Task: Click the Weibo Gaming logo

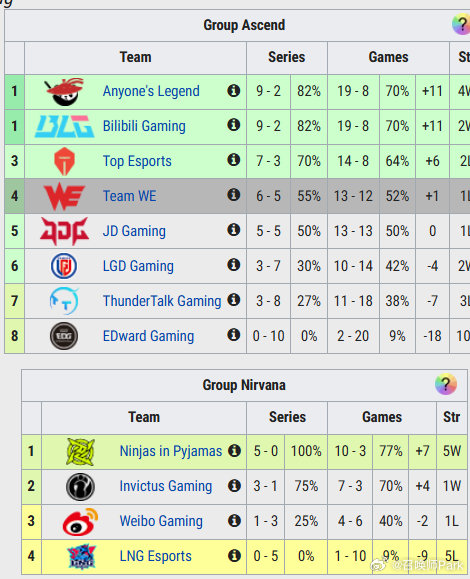Action: coord(80,521)
